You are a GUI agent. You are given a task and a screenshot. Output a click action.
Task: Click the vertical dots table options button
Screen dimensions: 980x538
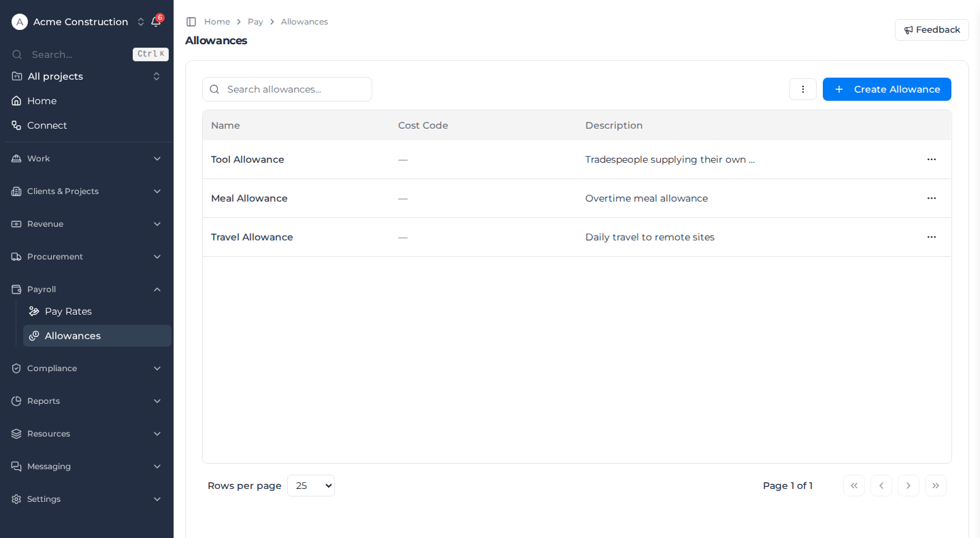click(803, 89)
